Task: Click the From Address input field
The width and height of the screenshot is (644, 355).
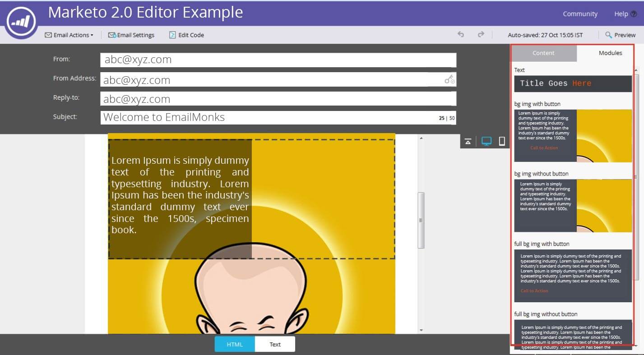Action: [x=278, y=79]
